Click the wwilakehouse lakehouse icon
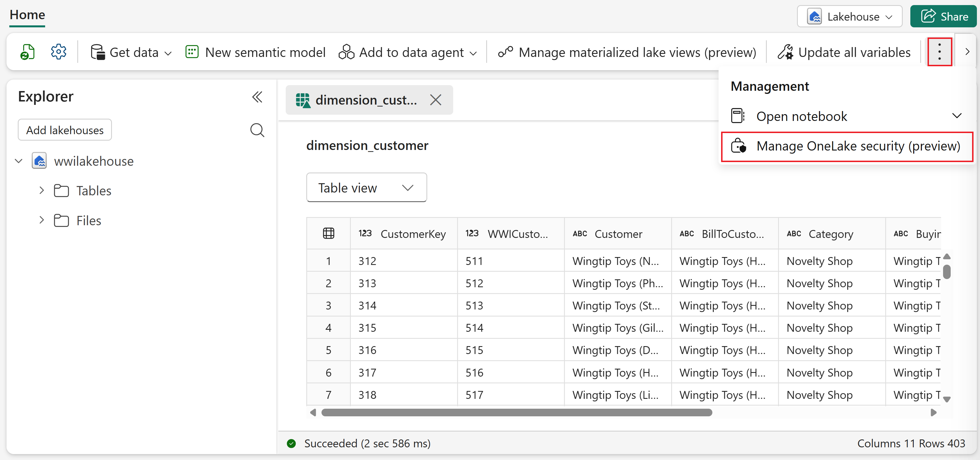Image resolution: width=980 pixels, height=460 pixels. tap(39, 161)
